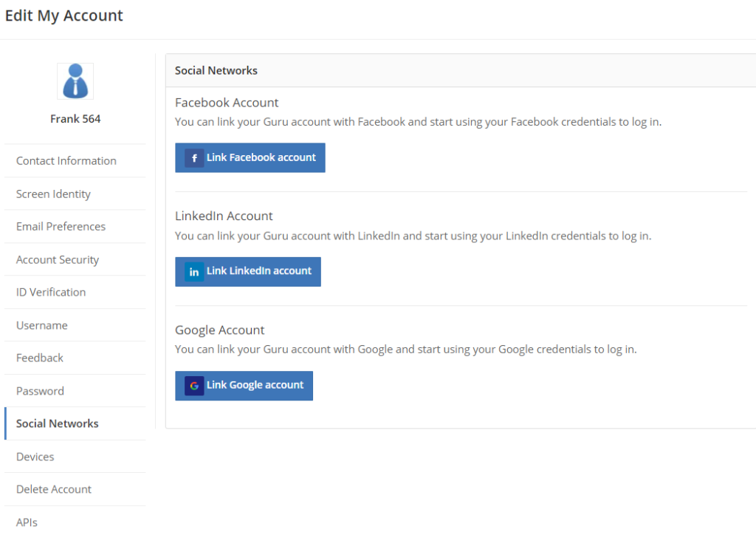
Task: Click the Facebook logo icon
Action: pos(194,158)
